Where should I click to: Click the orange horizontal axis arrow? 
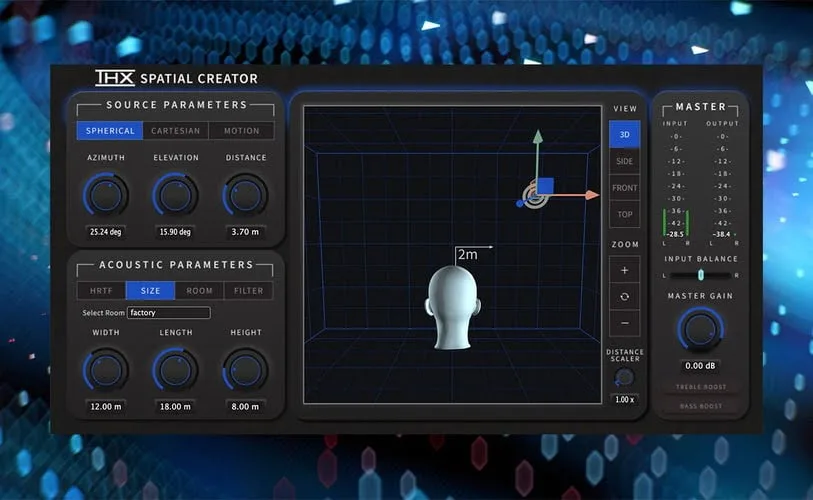click(x=592, y=195)
